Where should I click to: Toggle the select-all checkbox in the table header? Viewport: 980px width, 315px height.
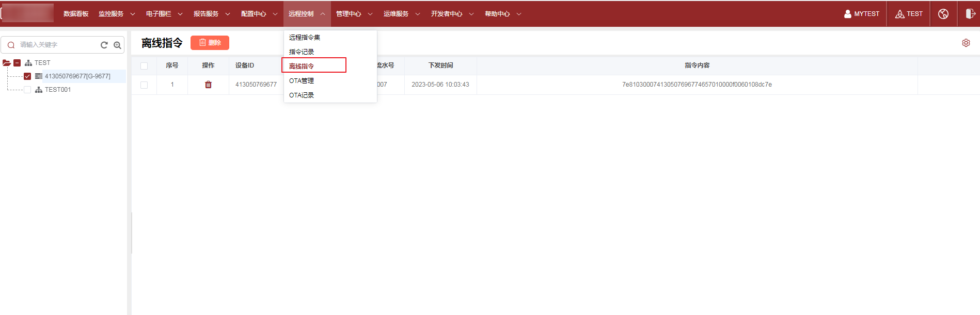coord(144,66)
